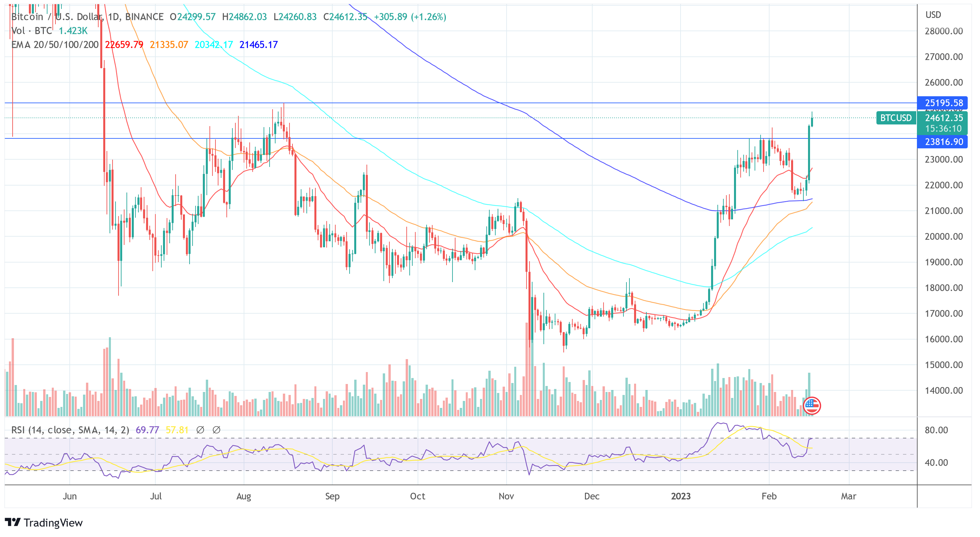Click the red EMA 20 value 22659.79

[124, 45]
